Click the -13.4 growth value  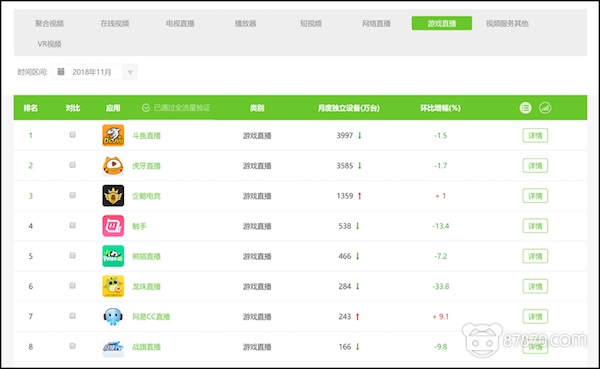pyautogui.click(x=440, y=226)
